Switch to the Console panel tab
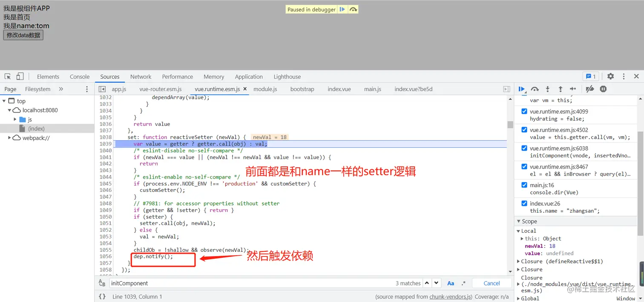This screenshot has width=644, height=302. [80, 77]
